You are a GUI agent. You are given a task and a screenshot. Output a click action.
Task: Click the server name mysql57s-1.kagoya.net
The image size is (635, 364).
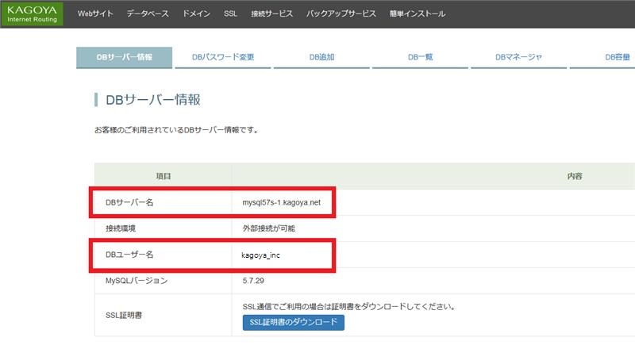pos(281,203)
